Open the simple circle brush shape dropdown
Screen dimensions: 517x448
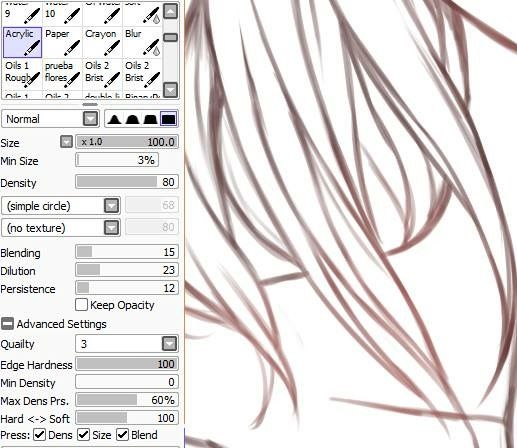61,206
